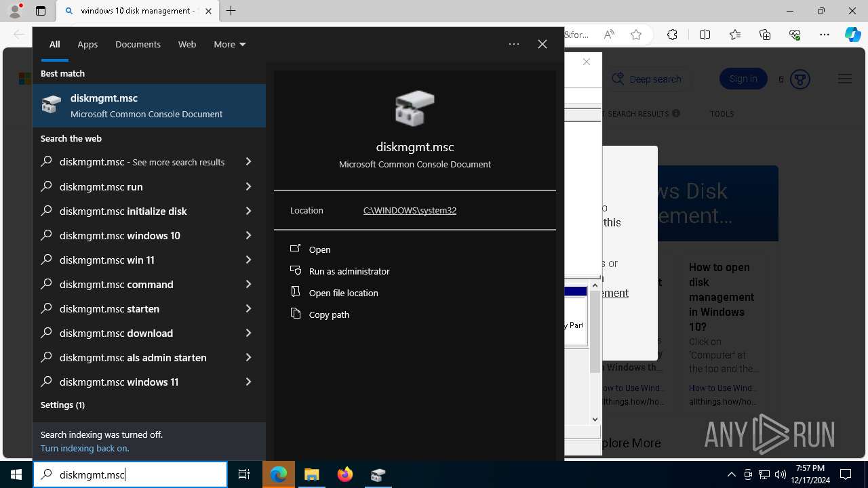The image size is (868, 488).
Task: Switch to the Apps search tab
Action: 87,44
